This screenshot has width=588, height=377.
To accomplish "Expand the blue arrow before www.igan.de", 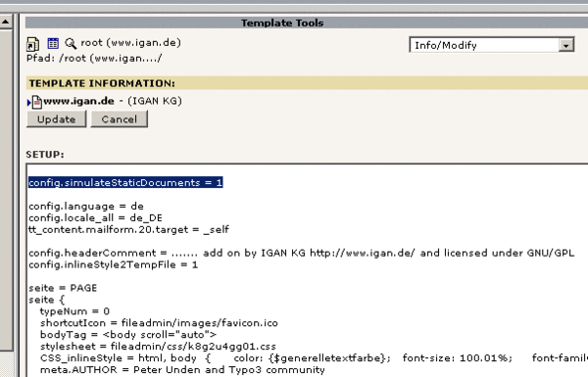I will tap(28, 102).
